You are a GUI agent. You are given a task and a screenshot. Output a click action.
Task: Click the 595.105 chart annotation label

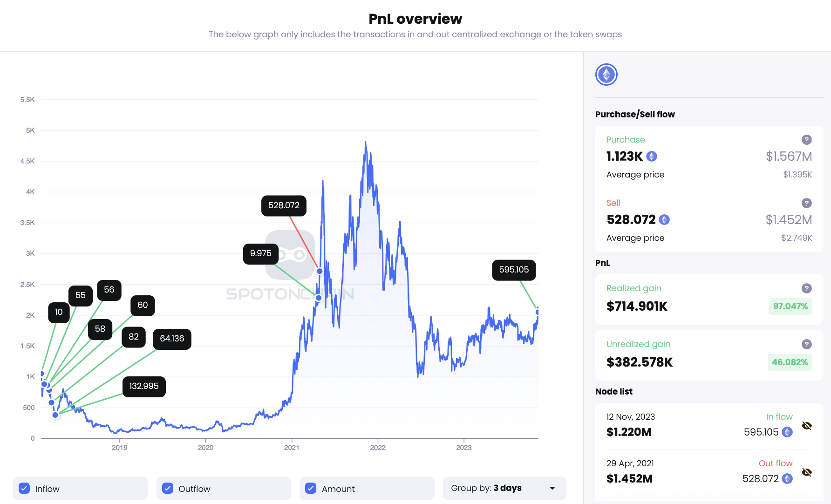(x=513, y=270)
